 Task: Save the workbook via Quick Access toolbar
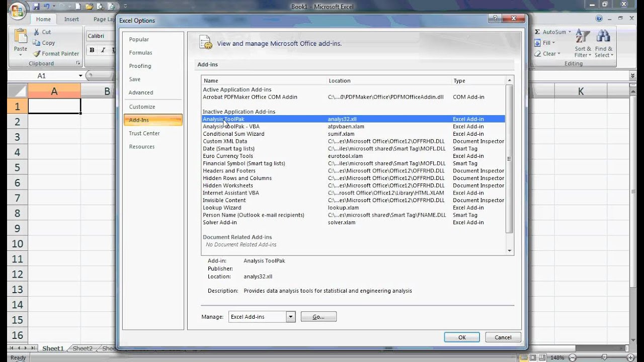36,7
